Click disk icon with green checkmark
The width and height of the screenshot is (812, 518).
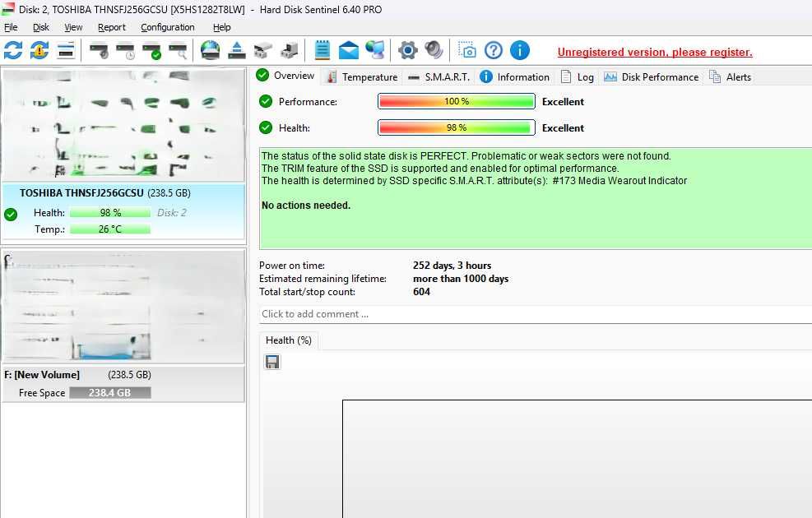151,50
